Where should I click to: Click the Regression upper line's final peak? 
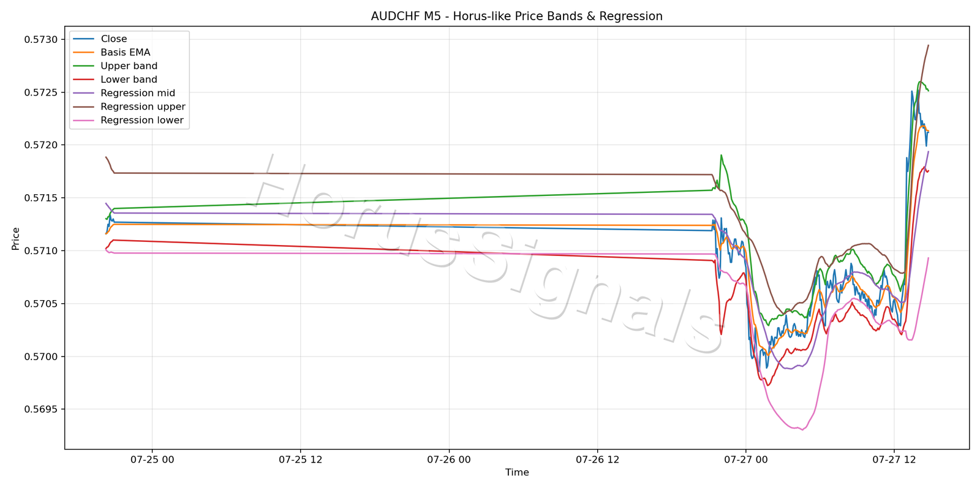click(929, 45)
